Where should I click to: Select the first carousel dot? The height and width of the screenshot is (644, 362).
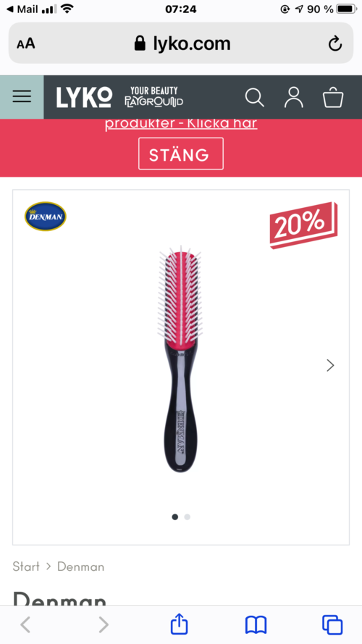(174, 517)
